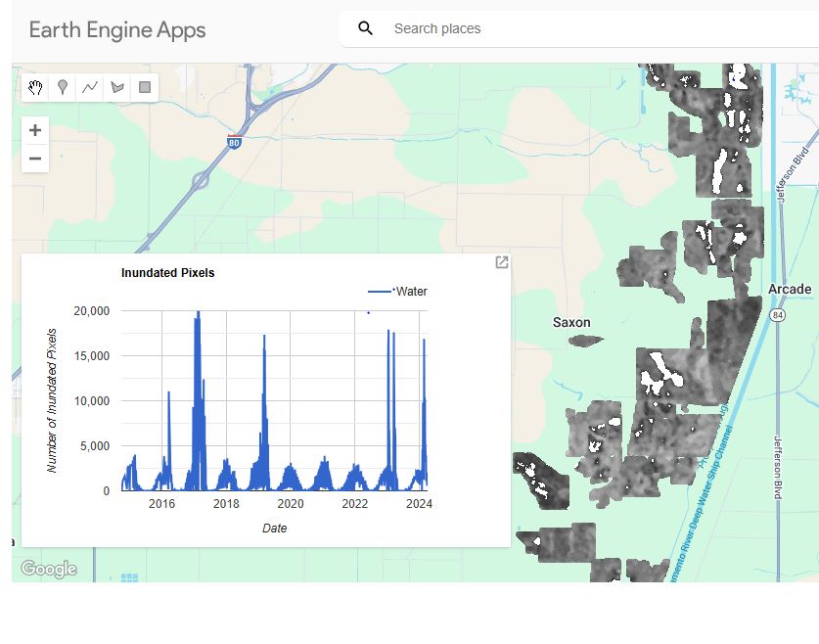This screenshot has height=644, width=819.
Task: Select the point marker drawing tool
Action: (63, 87)
